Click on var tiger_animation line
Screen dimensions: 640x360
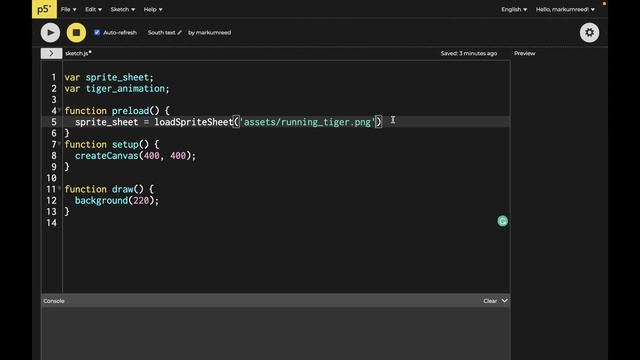[x=117, y=89]
